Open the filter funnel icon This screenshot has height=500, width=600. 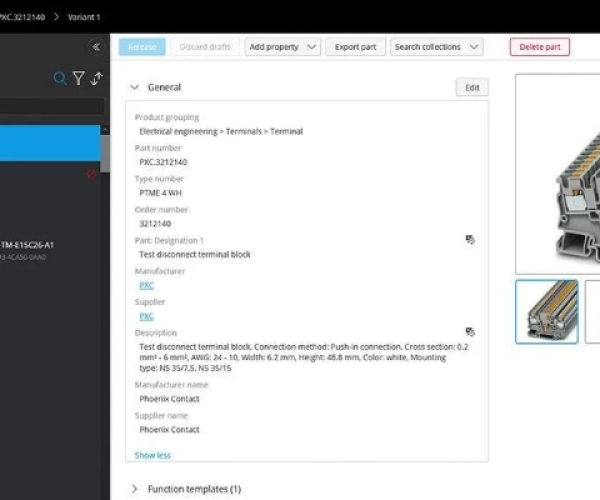click(78, 79)
